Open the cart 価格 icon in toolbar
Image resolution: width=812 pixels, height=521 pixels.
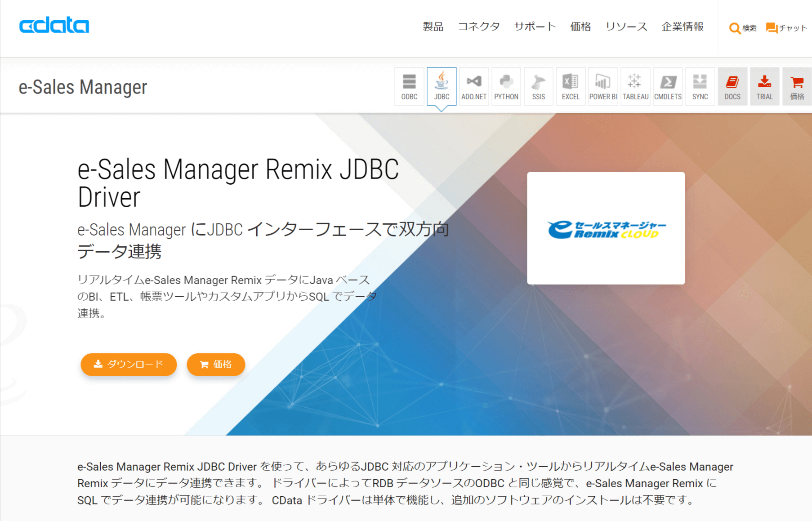pyautogui.click(x=797, y=86)
